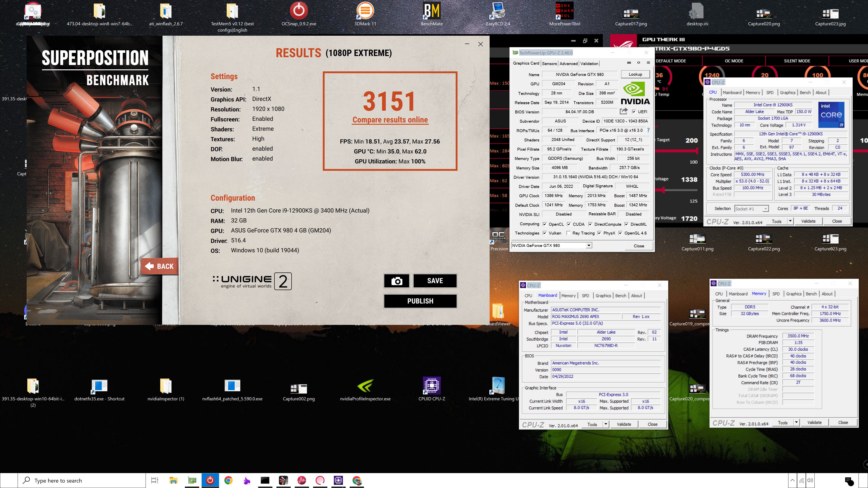Expand the Tools dropdown arrow in CPU-Z Memory window

796,422
